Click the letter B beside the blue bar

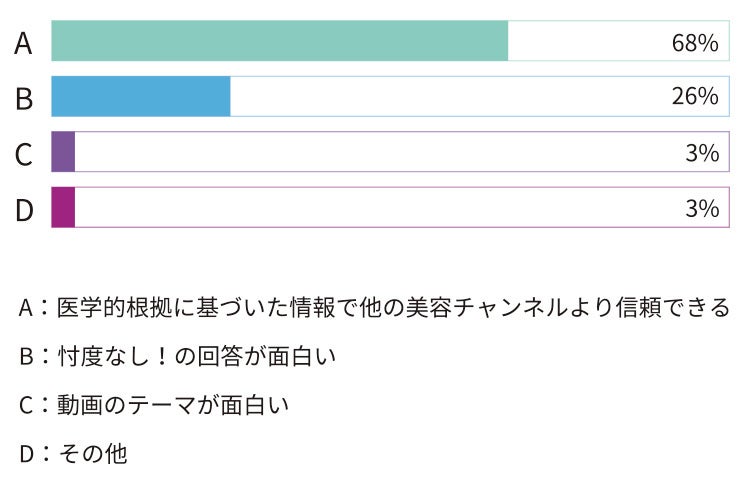click(24, 99)
